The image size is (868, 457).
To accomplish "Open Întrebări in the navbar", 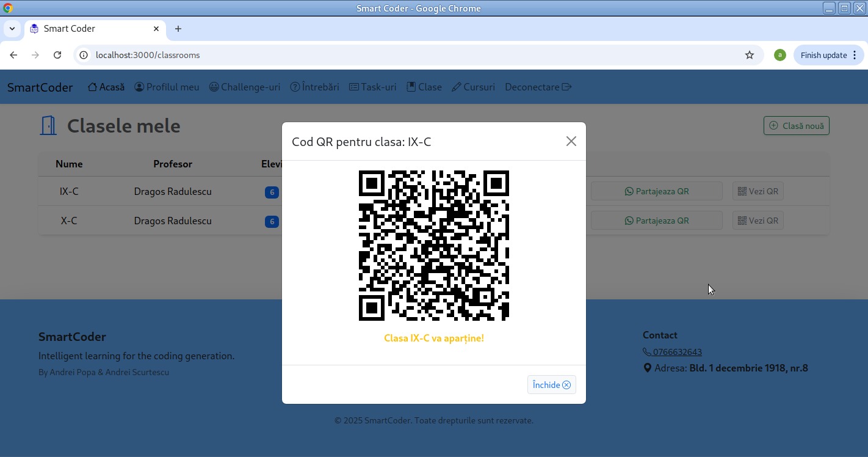I will pos(314,87).
